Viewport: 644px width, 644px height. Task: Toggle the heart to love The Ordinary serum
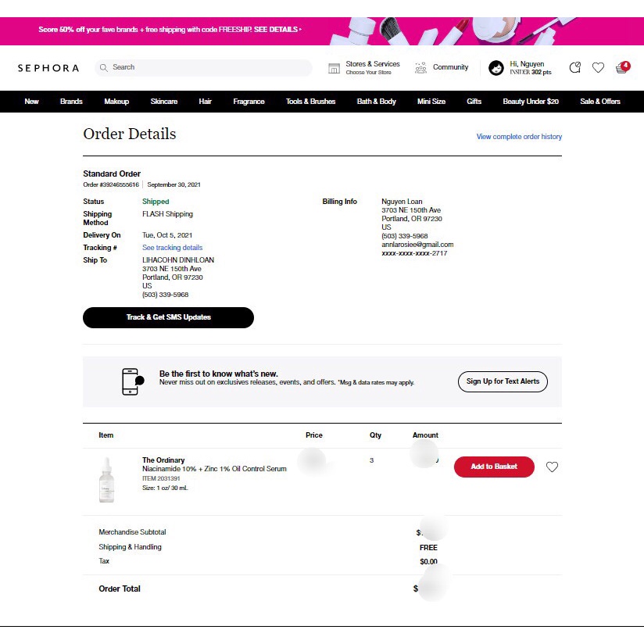(x=552, y=467)
